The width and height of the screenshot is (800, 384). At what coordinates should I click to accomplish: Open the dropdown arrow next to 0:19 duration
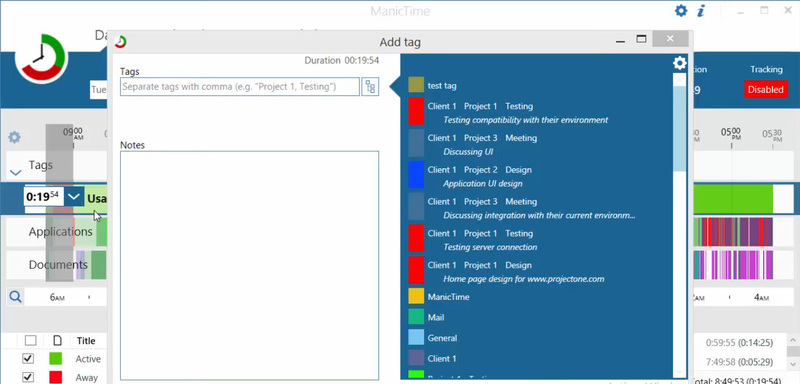pos(74,196)
